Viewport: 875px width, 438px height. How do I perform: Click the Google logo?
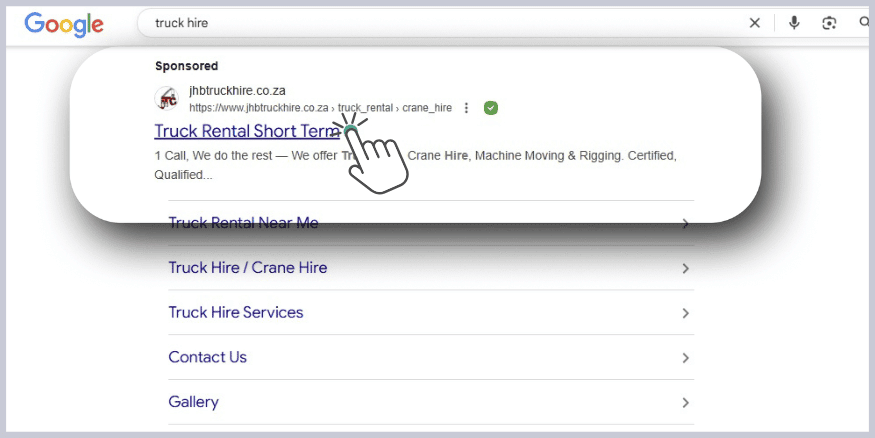(x=64, y=23)
